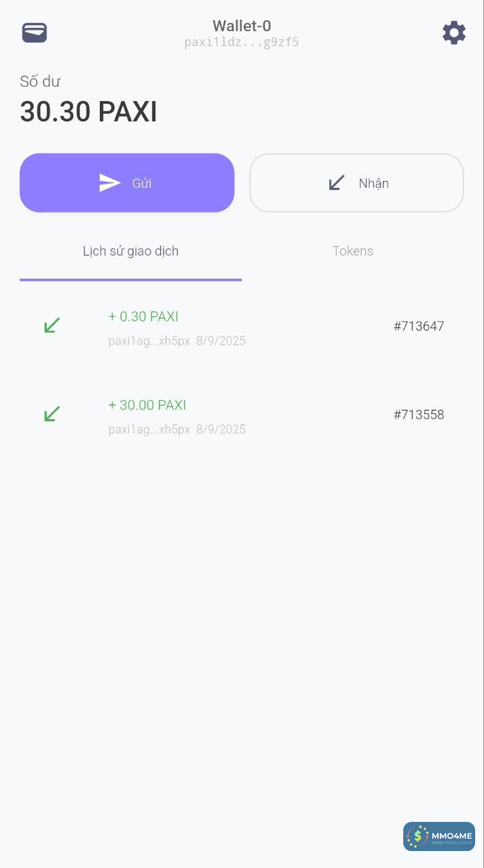Screen dimensions: 484x868
Task: Click incoming arrow icon for 30.00 PAXI
Action: (52, 414)
